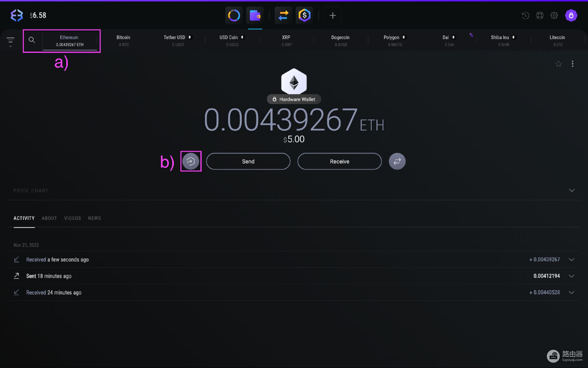Screen dimensions: 588x368
Task: Switch to the News tab
Action: tap(94, 218)
